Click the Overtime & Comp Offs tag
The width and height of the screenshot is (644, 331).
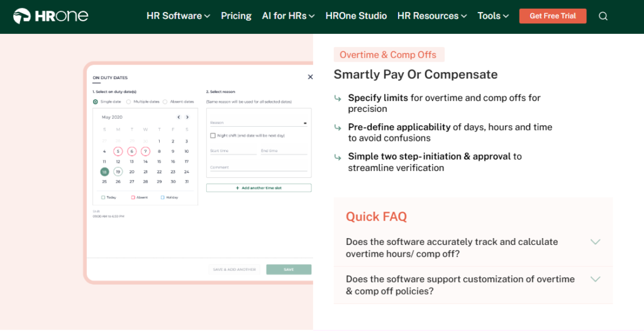(389, 55)
